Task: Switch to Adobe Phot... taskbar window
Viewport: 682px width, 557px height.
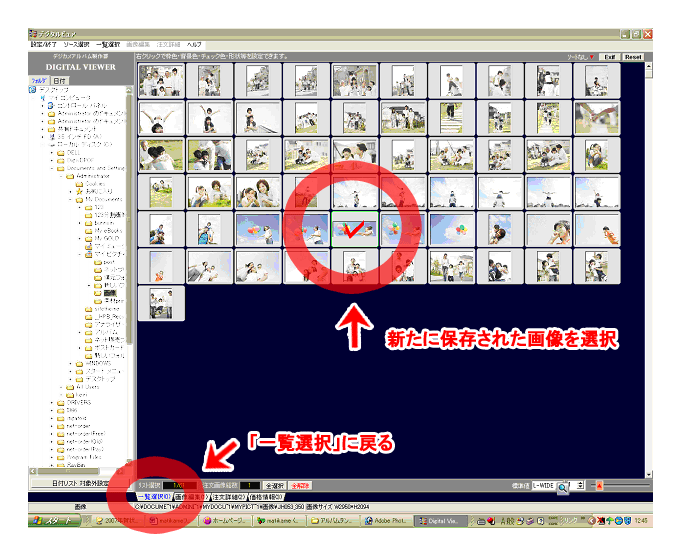Action: 385,521
